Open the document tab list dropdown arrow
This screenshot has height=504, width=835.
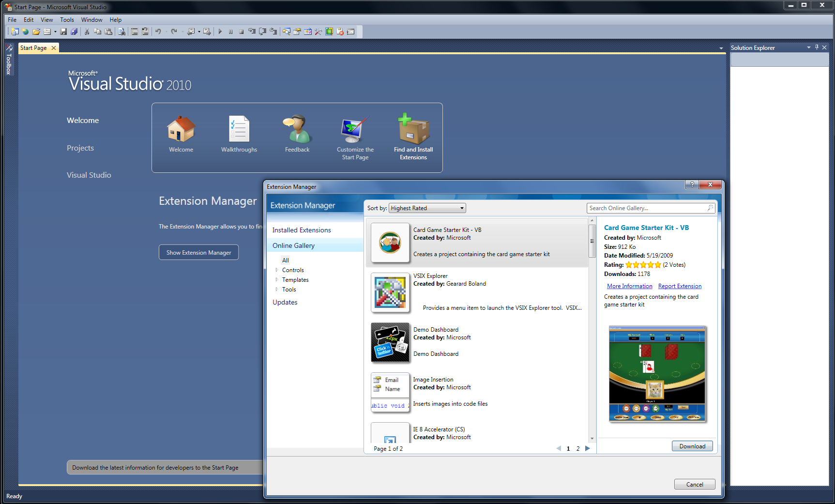pos(721,48)
